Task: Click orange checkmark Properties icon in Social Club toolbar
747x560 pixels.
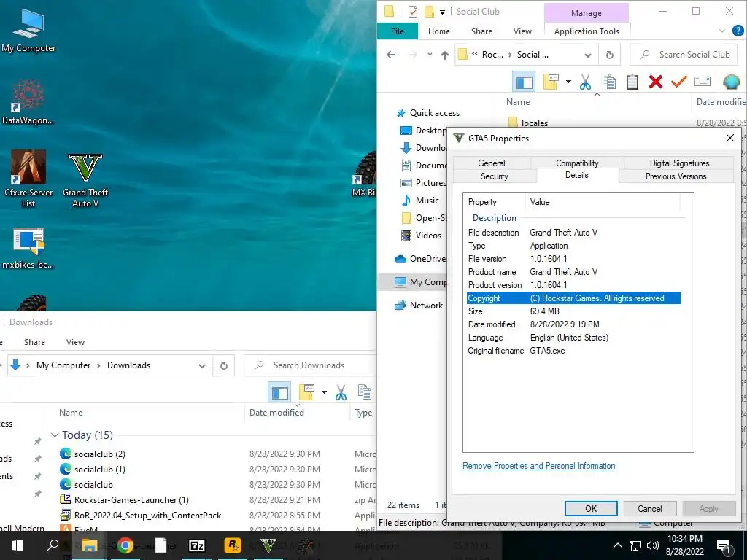Action: (679, 82)
